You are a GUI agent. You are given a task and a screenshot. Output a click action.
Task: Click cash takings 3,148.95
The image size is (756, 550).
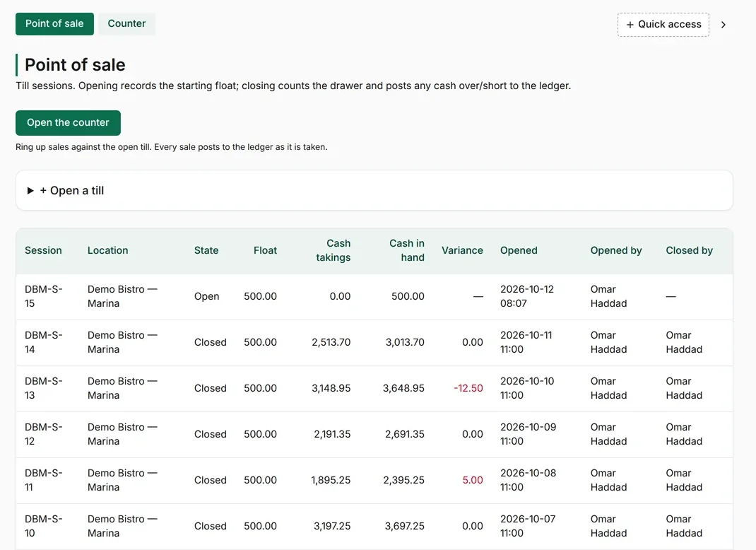(x=331, y=388)
